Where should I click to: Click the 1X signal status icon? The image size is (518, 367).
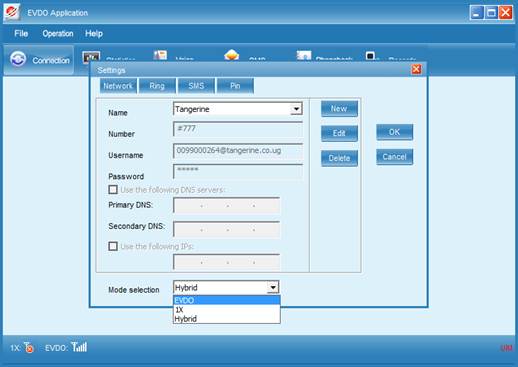[x=29, y=347]
